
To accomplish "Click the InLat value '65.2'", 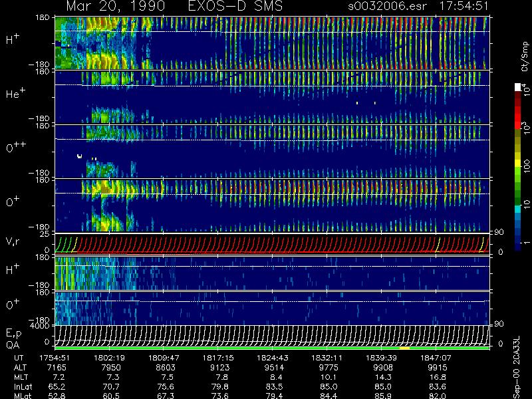I will (x=57, y=386).
